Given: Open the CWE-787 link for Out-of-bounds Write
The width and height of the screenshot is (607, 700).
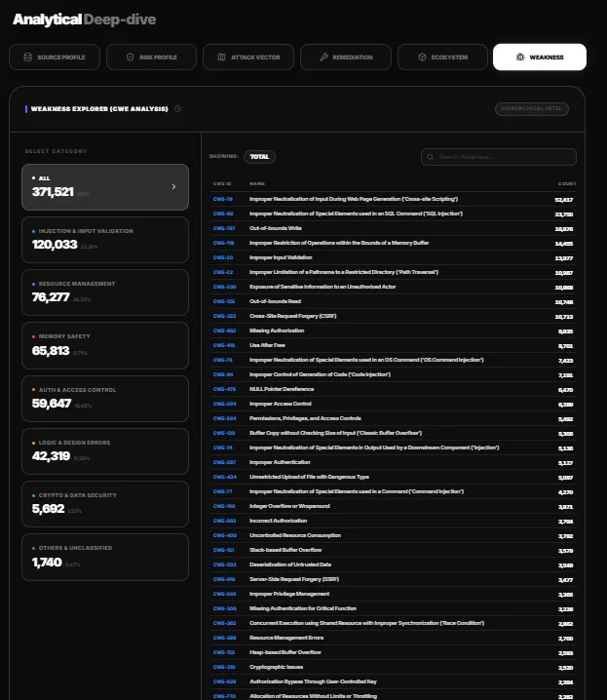Looking at the screenshot, I should click(224, 228).
